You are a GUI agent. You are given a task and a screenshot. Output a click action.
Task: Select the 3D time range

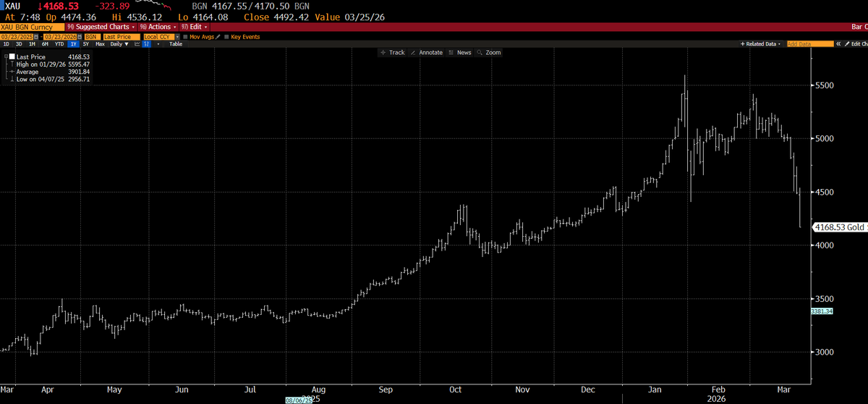tap(19, 44)
